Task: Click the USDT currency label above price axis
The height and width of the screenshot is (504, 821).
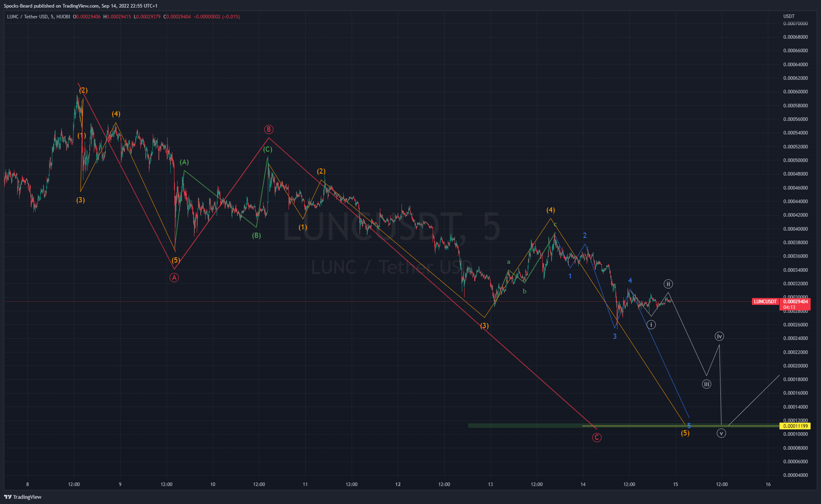Action: 789,16
